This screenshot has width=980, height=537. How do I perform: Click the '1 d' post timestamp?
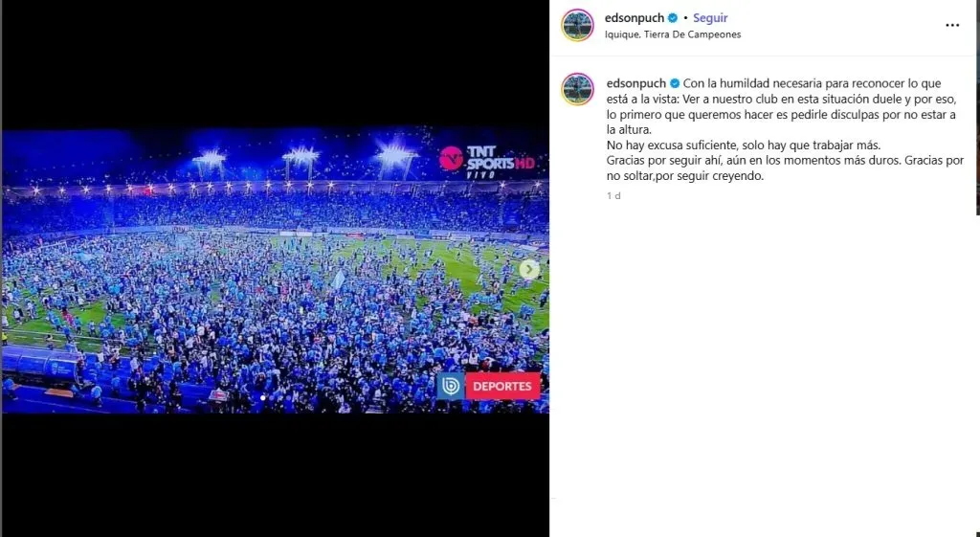pos(613,195)
